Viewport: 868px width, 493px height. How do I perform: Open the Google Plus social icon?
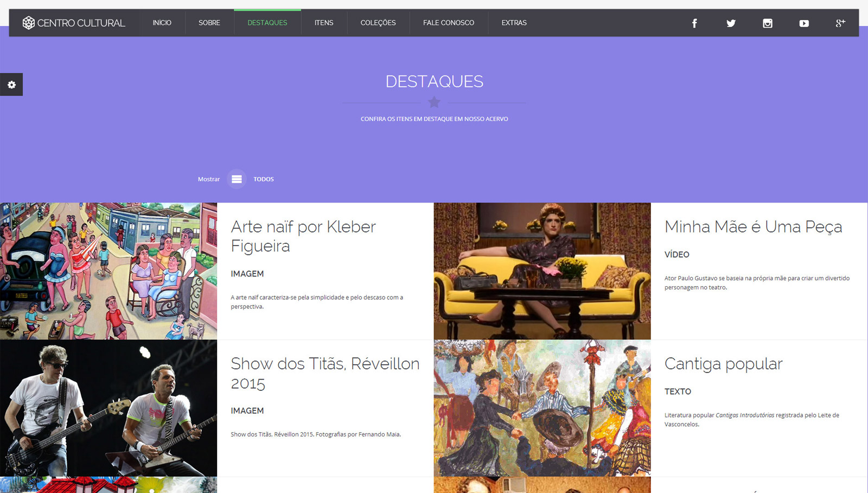click(x=840, y=23)
